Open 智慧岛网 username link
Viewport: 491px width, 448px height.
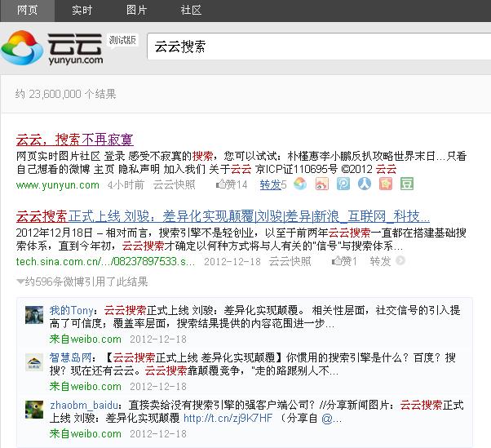(70, 357)
